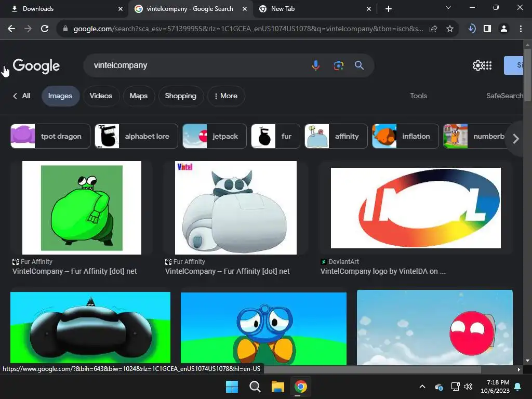Filter by inflation chip
This screenshot has width=532, height=399.
pos(405,136)
